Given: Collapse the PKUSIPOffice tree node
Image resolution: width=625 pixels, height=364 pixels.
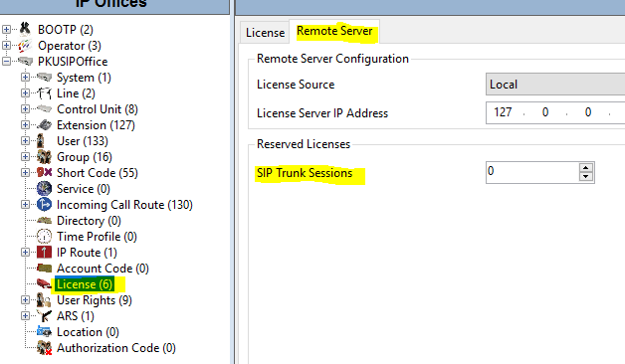Looking at the screenshot, I should 6,61.
